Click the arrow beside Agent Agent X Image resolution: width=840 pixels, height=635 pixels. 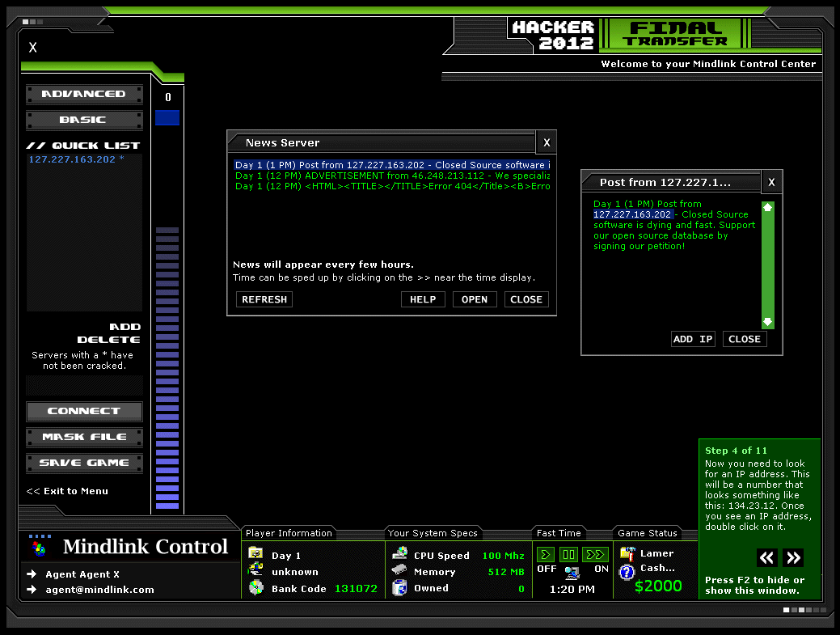[32, 574]
